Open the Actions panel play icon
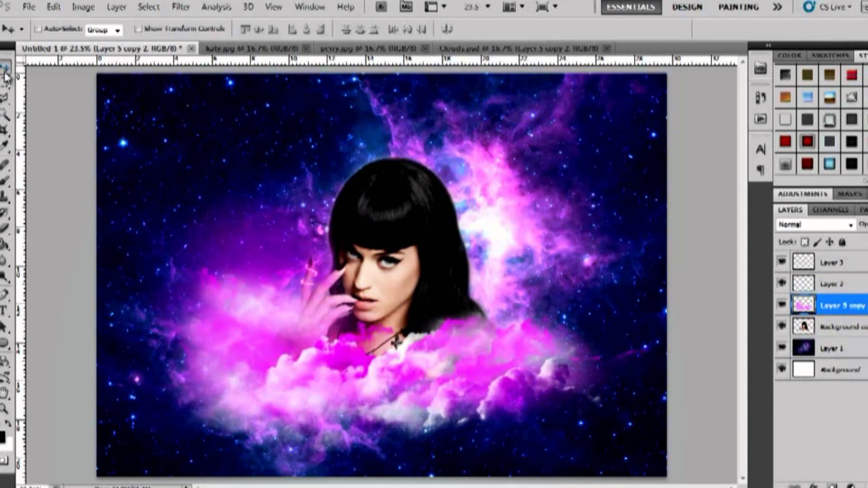The height and width of the screenshot is (488, 868). coord(761,119)
